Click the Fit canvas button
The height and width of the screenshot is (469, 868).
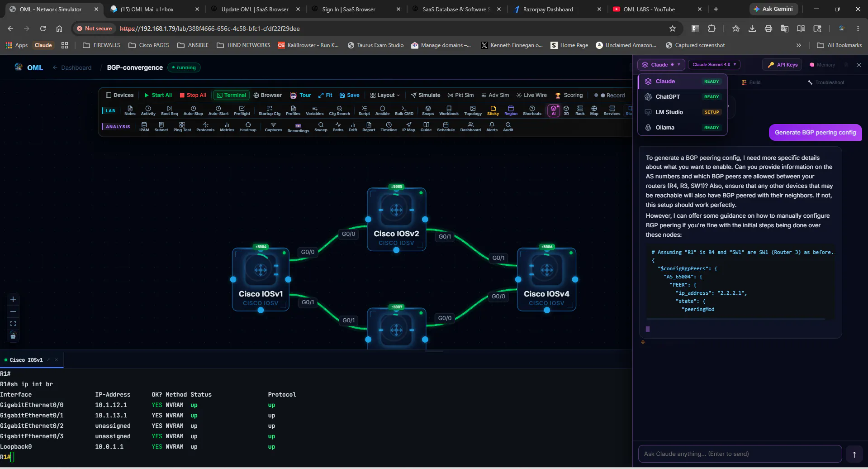[325, 95]
